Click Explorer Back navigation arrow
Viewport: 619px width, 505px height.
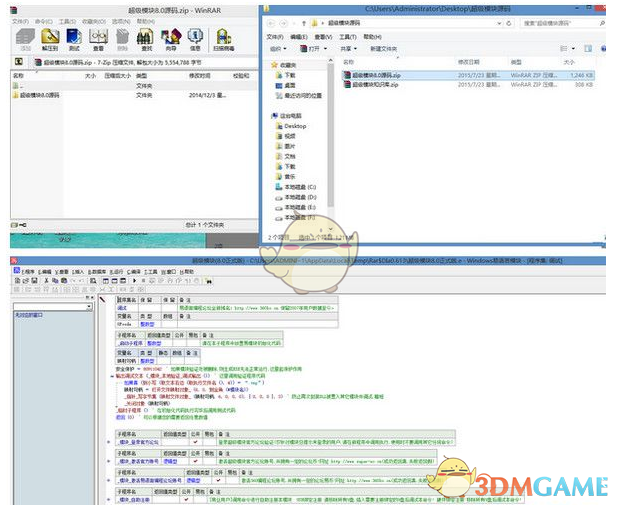(271, 23)
